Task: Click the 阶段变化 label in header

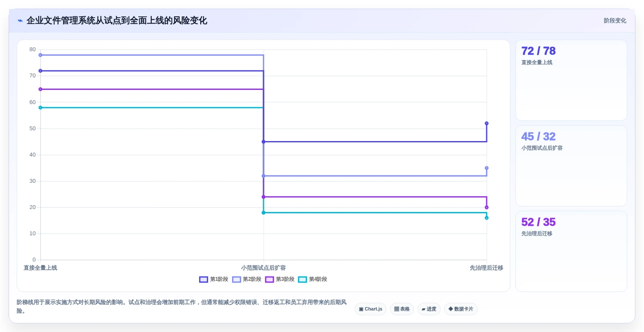Action: (x=615, y=21)
